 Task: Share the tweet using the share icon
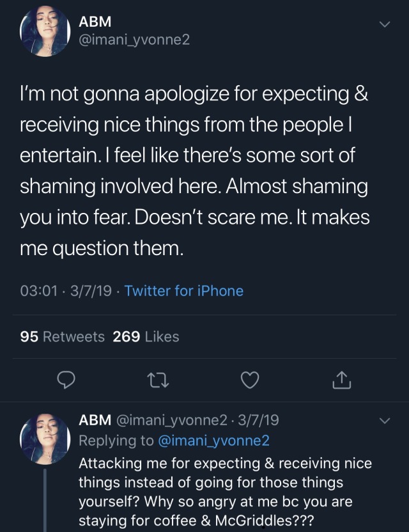[342, 380]
